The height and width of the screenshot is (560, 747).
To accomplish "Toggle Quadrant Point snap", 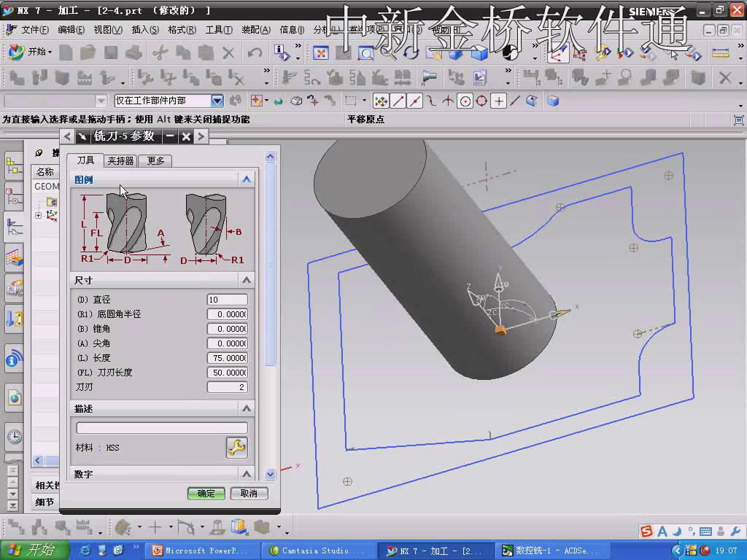I will pos(481,101).
